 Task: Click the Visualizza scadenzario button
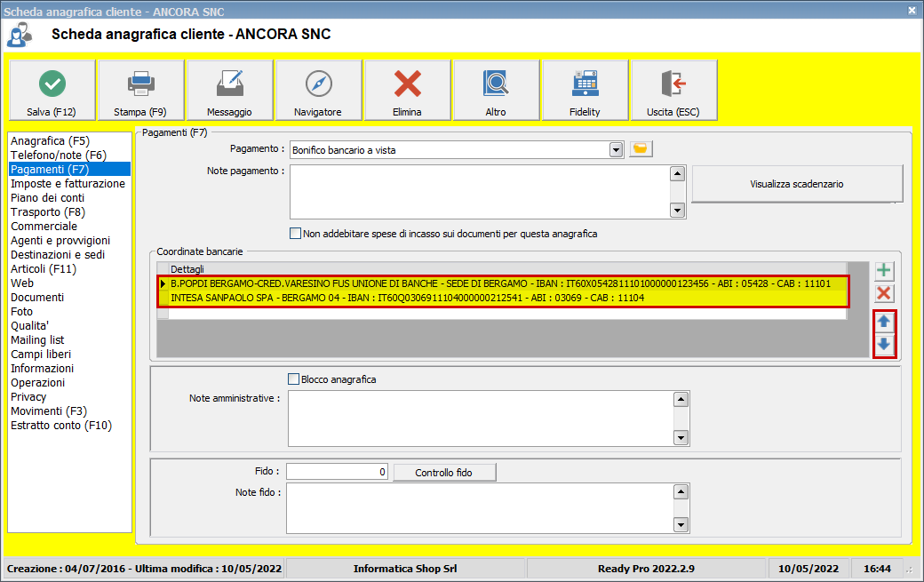tap(797, 184)
